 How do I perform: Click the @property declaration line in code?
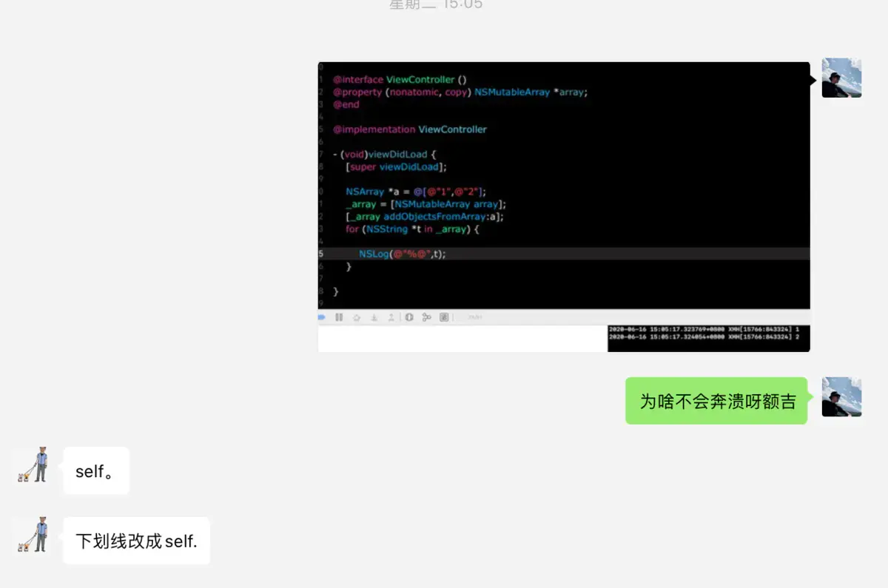tap(460, 92)
